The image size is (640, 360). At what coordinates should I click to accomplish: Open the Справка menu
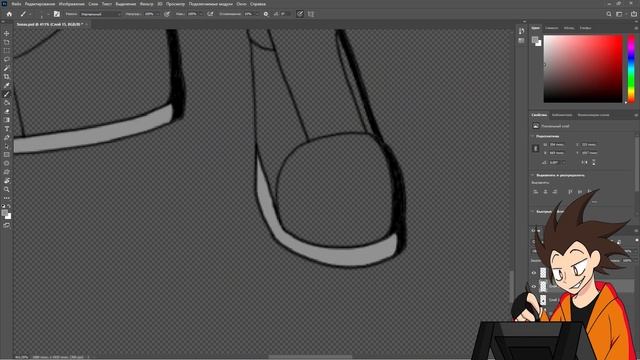click(258, 4)
